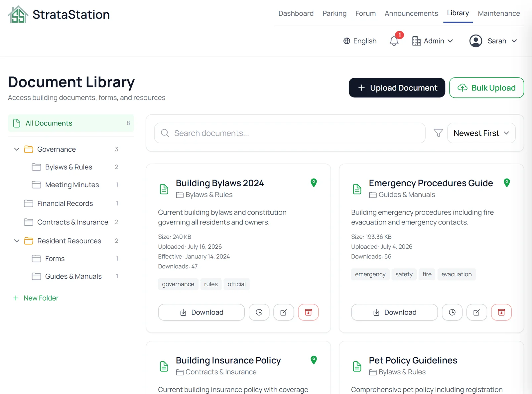Click the user avatar icon beside Sarah
This screenshot has height=394, width=532.
476,41
